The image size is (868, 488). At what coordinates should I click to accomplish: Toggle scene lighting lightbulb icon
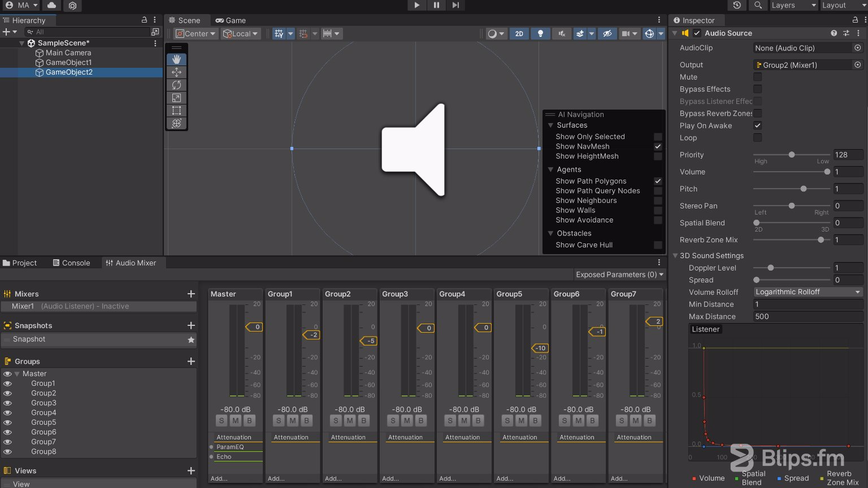(540, 34)
